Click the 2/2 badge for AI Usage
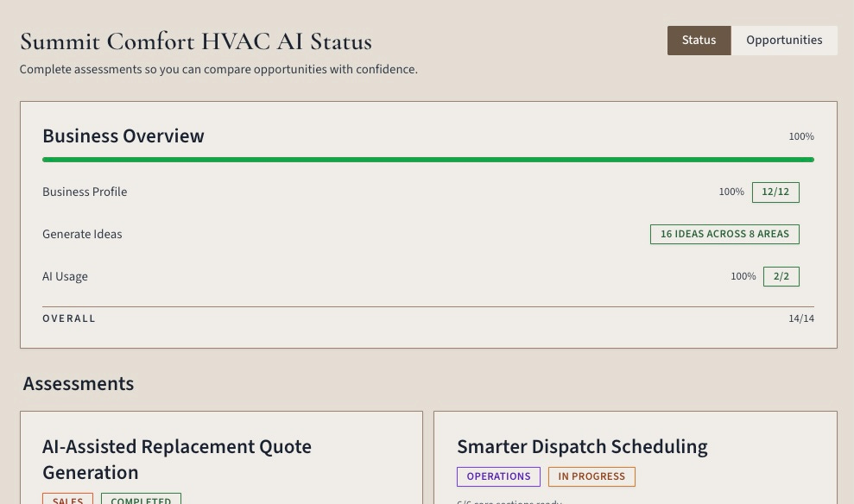The height and width of the screenshot is (504, 854). pos(781,276)
